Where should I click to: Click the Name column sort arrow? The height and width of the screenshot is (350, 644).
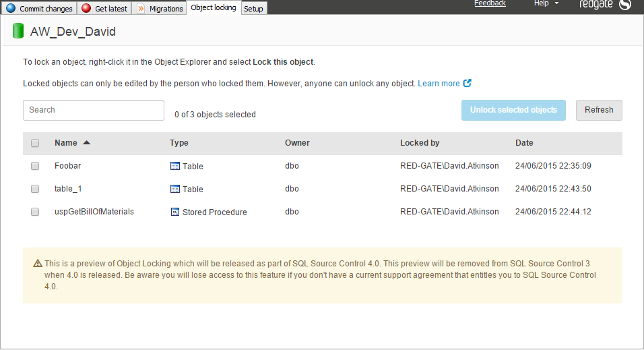point(86,143)
